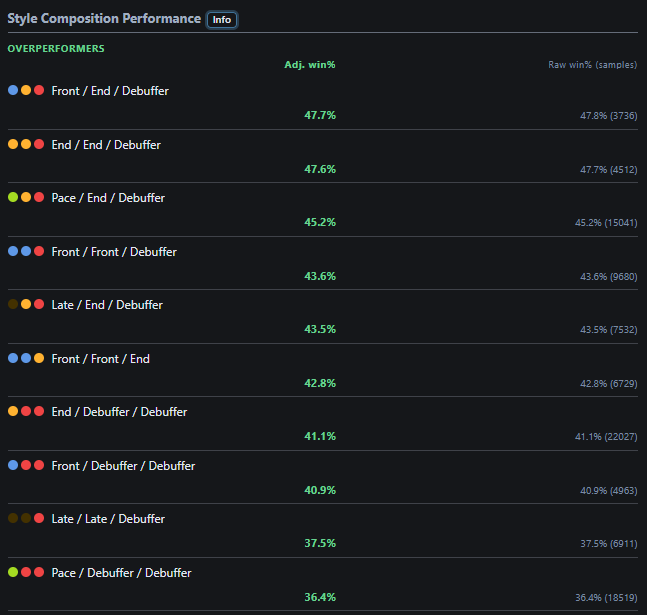The image size is (647, 615).
Task: Click green dot in Pace / Debuffer / Debuffer
Action: tap(13, 572)
